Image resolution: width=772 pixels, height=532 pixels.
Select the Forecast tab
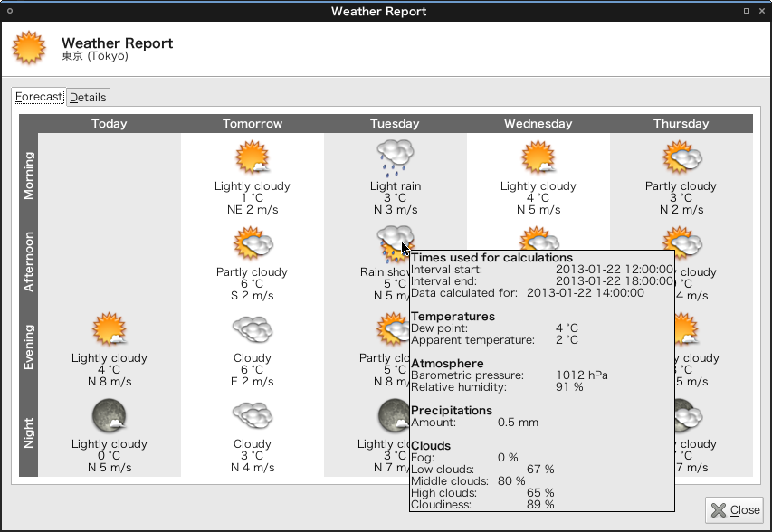point(39,97)
